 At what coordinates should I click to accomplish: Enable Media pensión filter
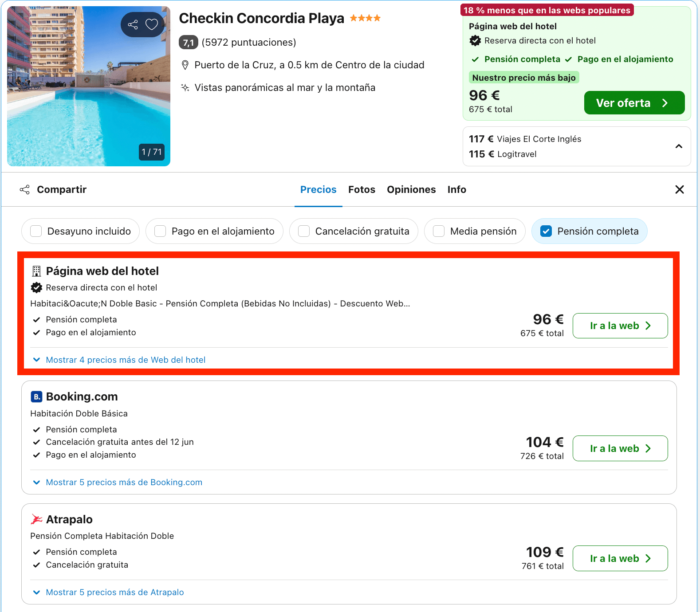pos(475,231)
